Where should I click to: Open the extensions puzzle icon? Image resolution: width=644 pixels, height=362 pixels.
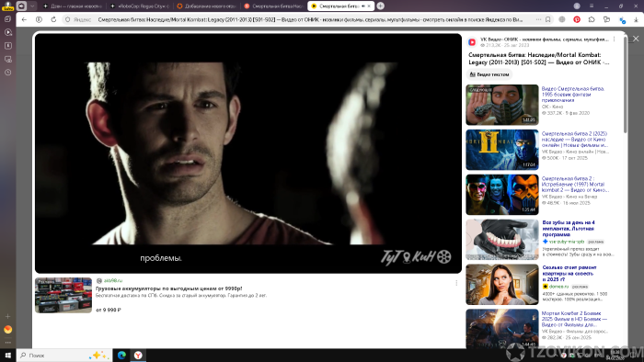click(592, 19)
